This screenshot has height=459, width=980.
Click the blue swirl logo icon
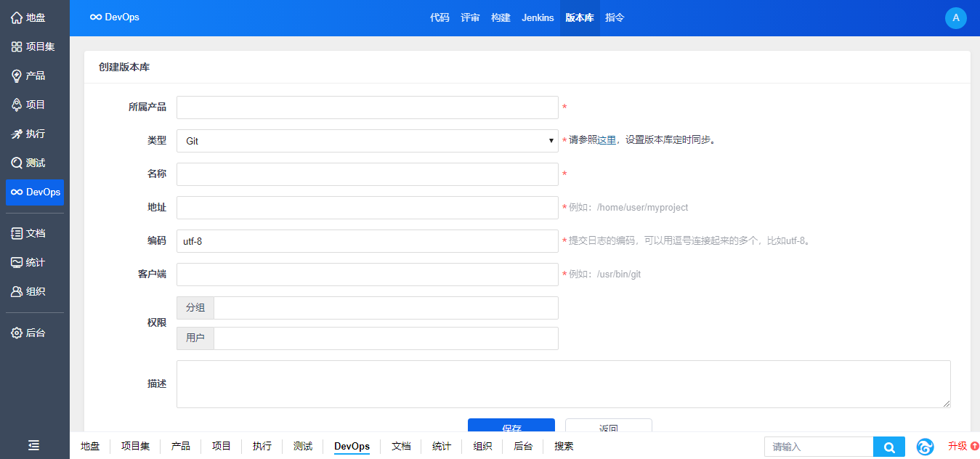point(925,447)
